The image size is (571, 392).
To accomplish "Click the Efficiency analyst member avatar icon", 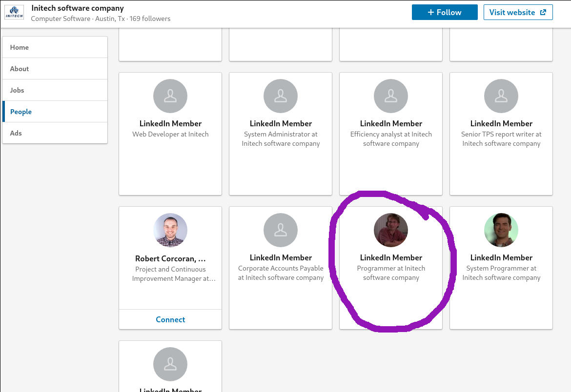I will tap(391, 97).
